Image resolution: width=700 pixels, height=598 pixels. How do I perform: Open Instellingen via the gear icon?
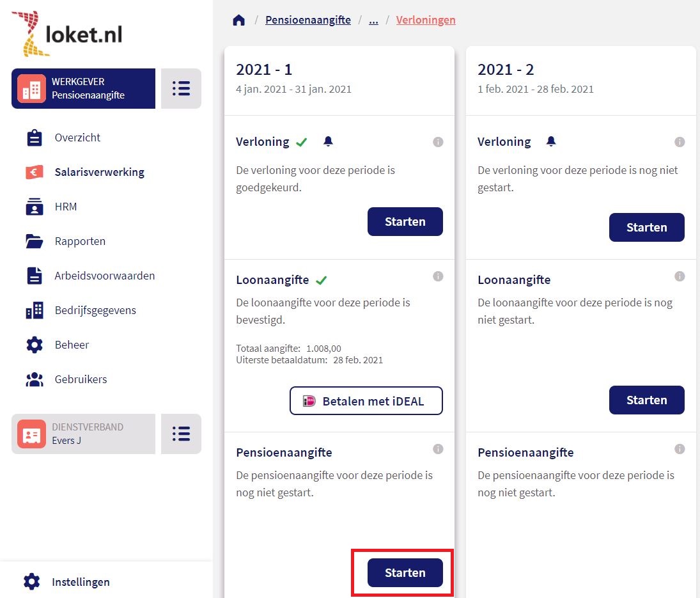click(x=31, y=581)
